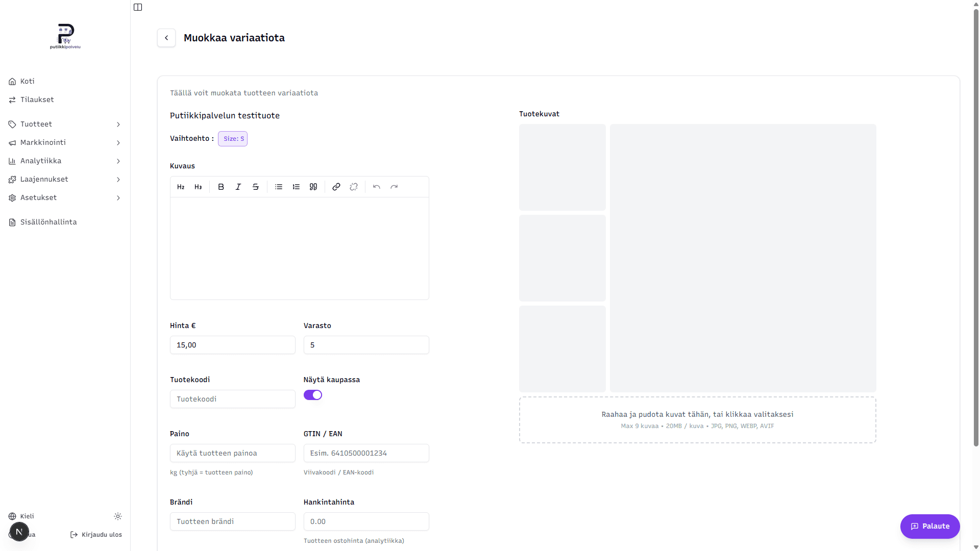Insert a numbered list
This screenshot has width=980, height=551.
tap(296, 187)
